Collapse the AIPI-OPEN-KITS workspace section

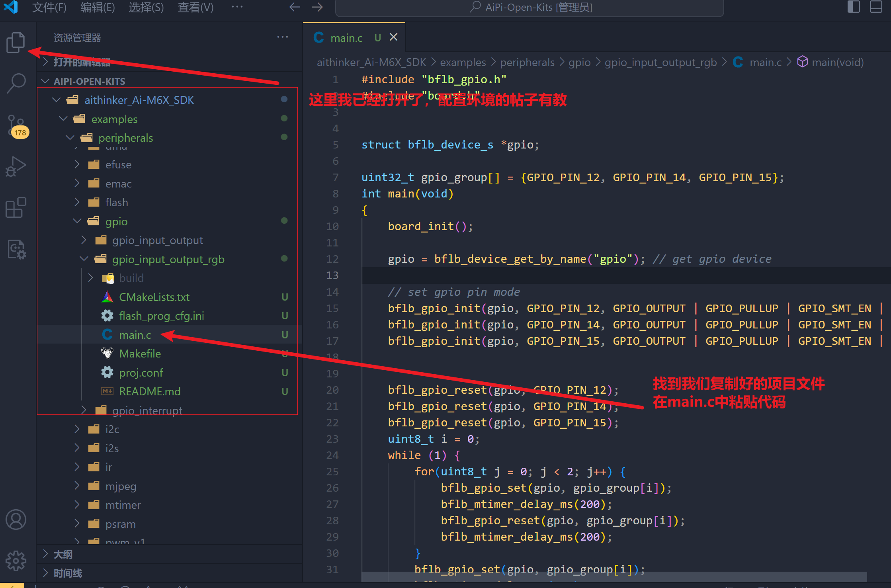point(170,81)
